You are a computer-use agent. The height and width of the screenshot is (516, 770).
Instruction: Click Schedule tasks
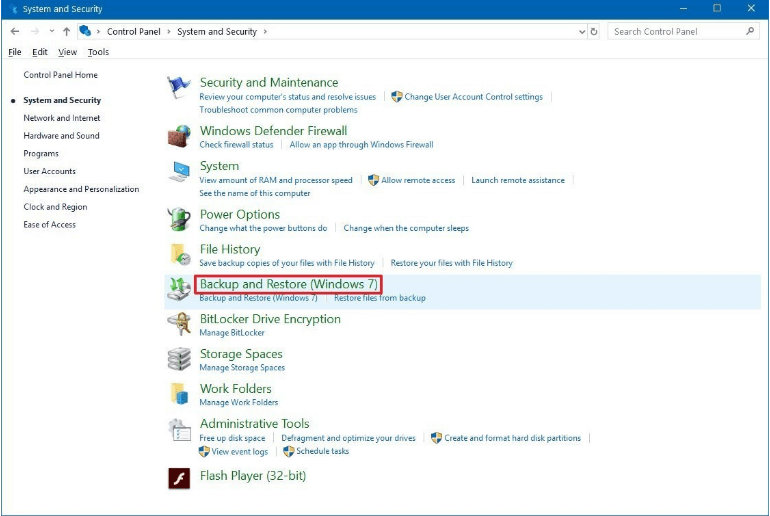(x=322, y=451)
